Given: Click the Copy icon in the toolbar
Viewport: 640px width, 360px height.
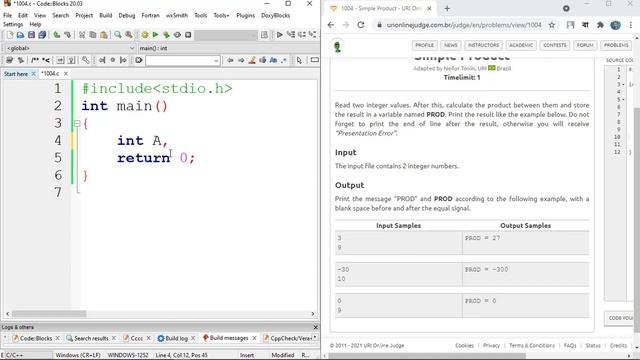Looking at the screenshot, I should [93, 35].
